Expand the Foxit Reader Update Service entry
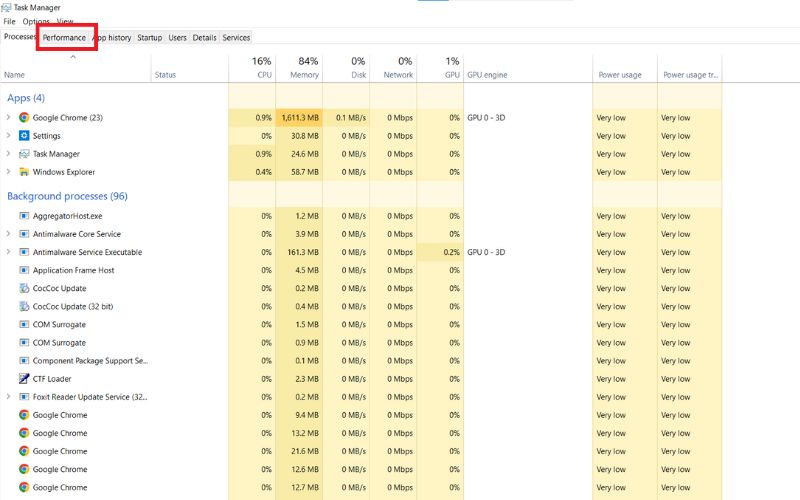 click(x=8, y=397)
